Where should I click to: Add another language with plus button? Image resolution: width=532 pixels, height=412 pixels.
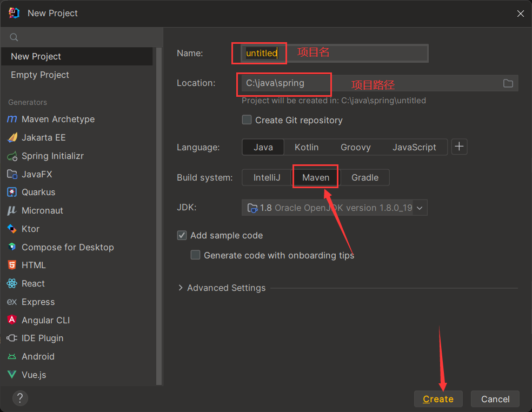click(x=459, y=147)
